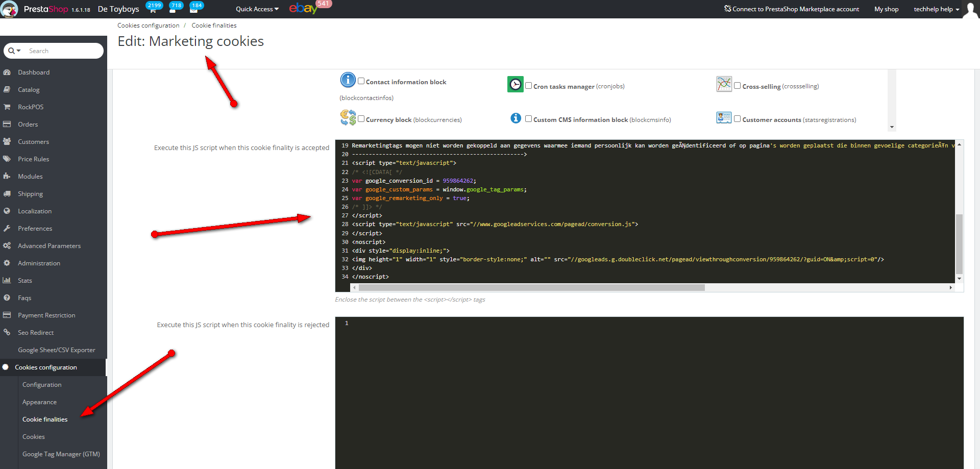Open the messages notification icon with 184 badge
This screenshot has width=980, height=469.
pos(194,10)
